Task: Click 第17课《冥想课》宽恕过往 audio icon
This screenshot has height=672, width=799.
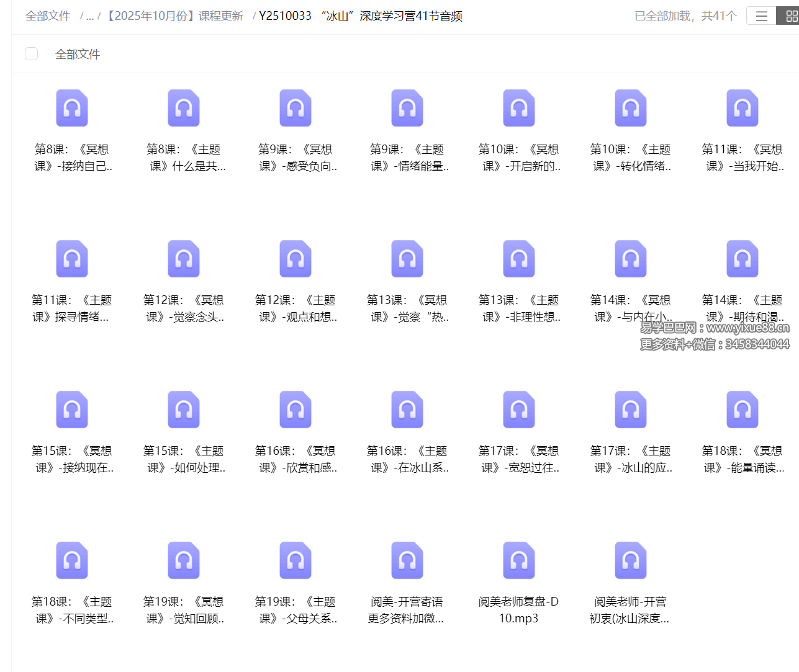Action: click(518, 410)
